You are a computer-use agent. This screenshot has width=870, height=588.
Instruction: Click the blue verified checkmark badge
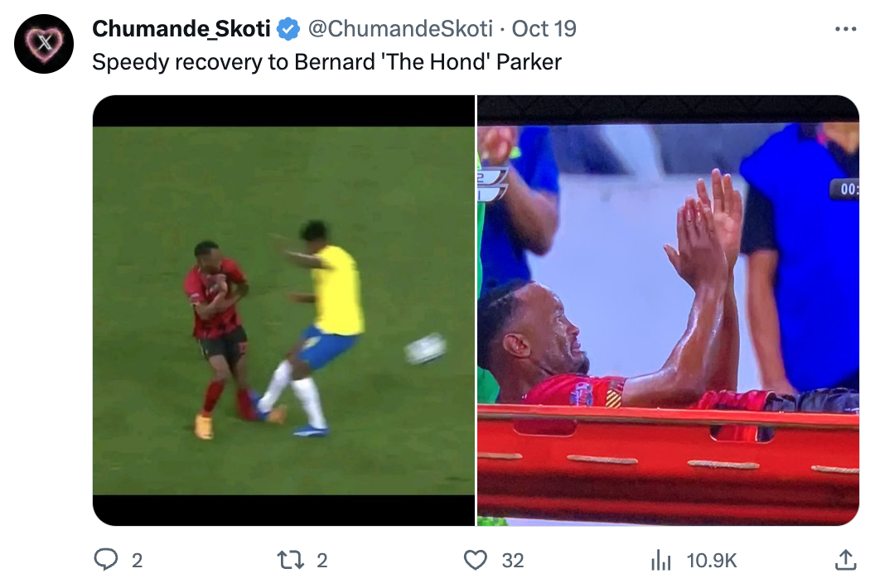click(x=288, y=29)
